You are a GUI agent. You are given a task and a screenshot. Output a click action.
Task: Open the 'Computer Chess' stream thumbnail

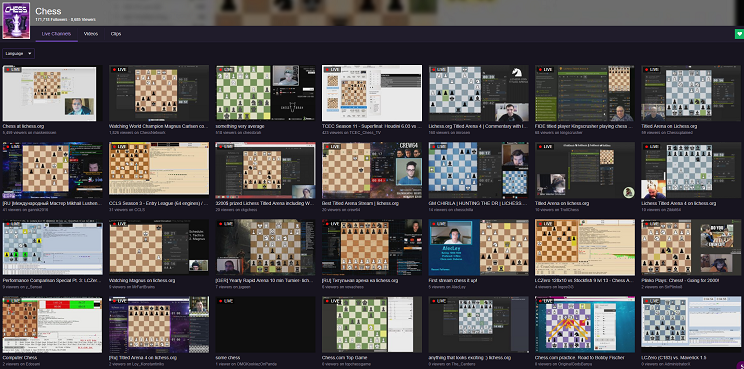(x=52, y=325)
